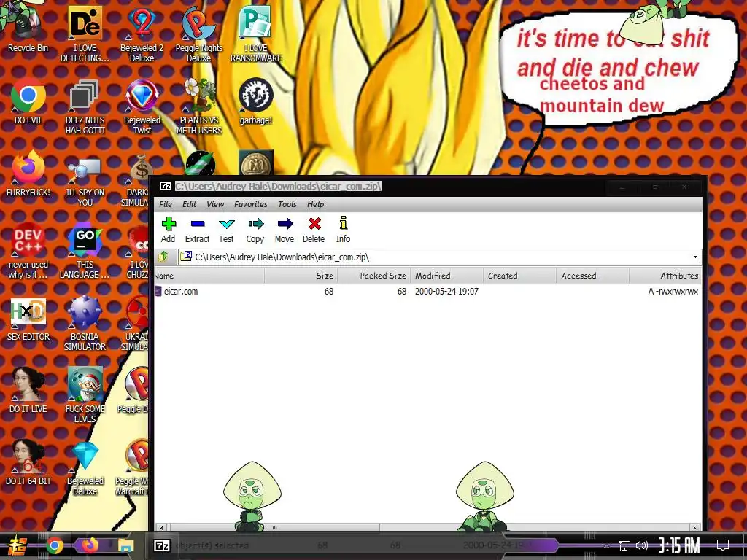Image resolution: width=747 pixels, height=560 pixels.
Task: Select the Firefox desktop shortcut
Action: pos(28,174)
